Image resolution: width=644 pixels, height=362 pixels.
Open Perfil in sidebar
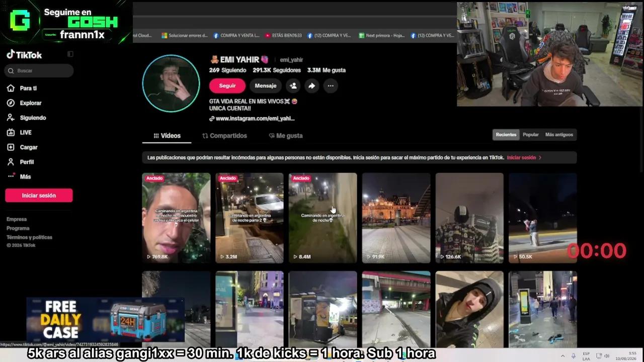[x=21, y=162]
